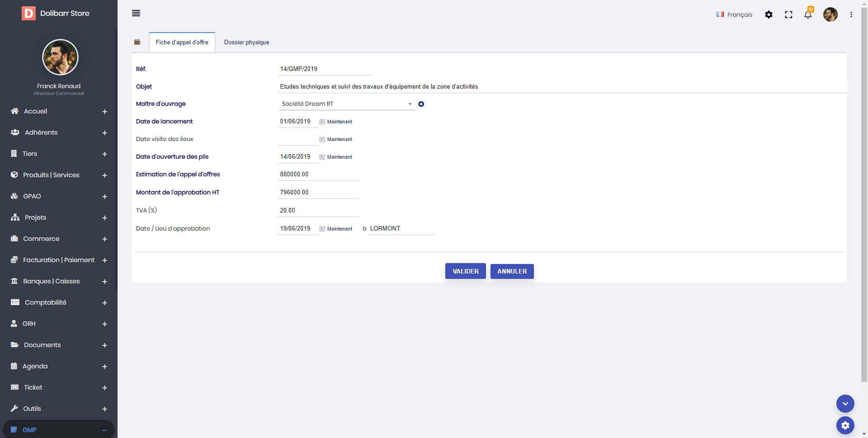
Task: Toggle fullscreen mode icon
Action: 788,15
